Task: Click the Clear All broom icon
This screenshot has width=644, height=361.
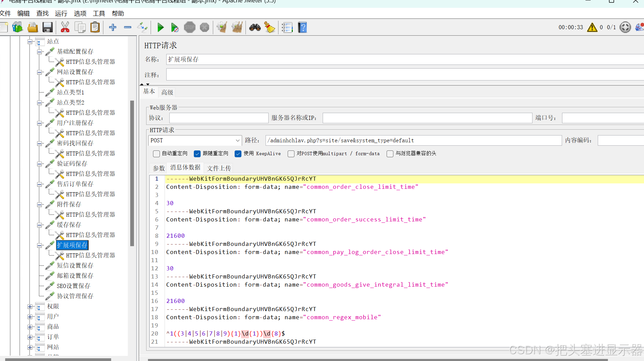Action: [270, 27]
